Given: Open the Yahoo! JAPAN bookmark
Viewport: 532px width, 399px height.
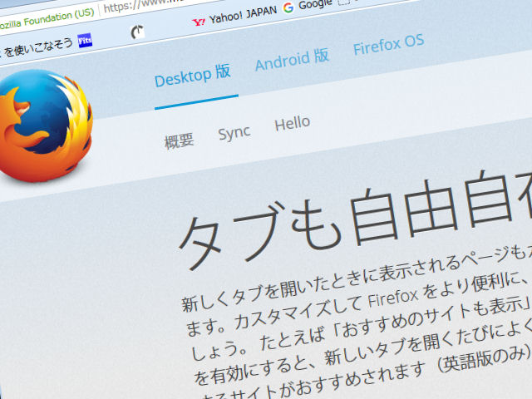Looking at the screenshot, I should [x=234, y=17].
